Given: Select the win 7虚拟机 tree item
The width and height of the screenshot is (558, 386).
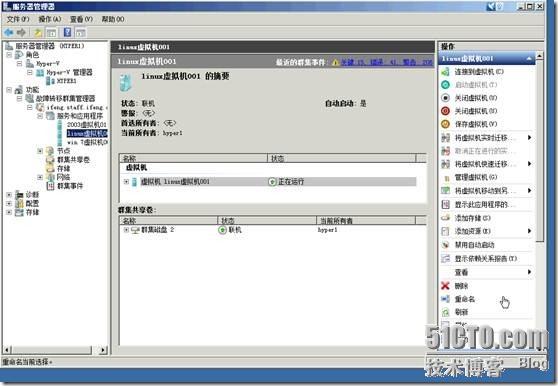Looking at the screenshot, I should (88, 142).
